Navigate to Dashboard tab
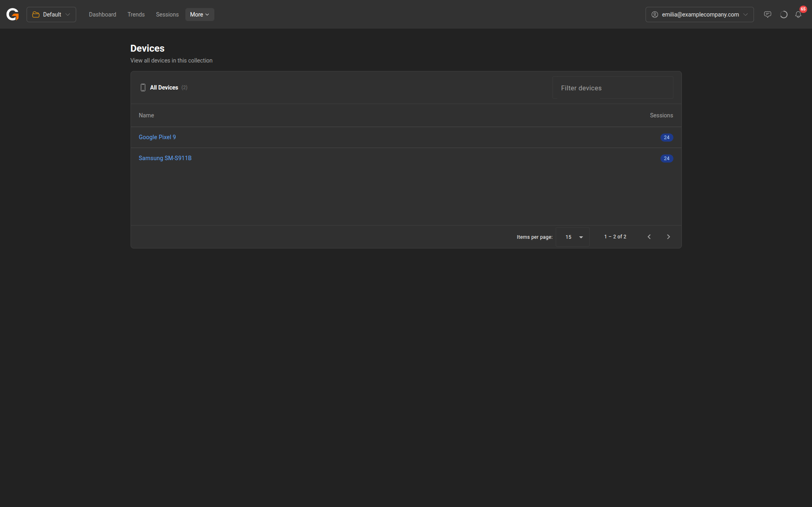 [x=102, y=15]
